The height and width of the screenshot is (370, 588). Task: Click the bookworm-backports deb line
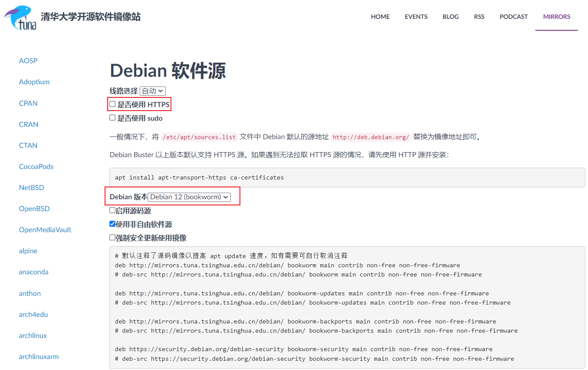point(305,321)
